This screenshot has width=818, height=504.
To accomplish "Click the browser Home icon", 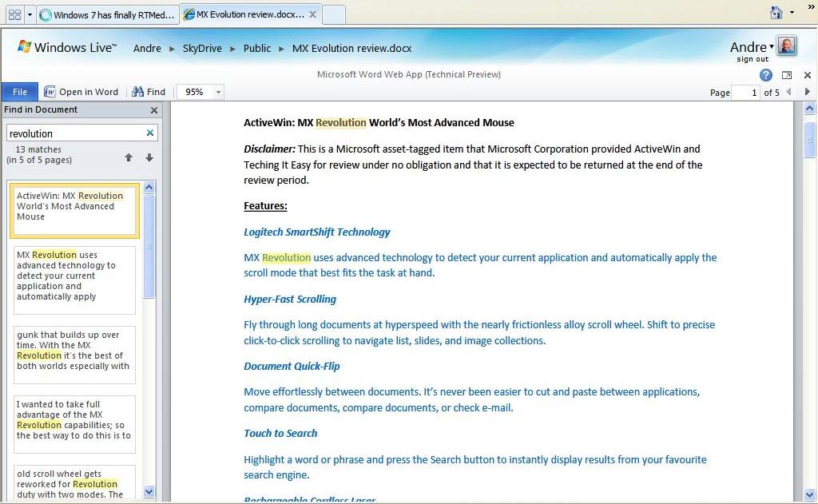I will (776, 13).
